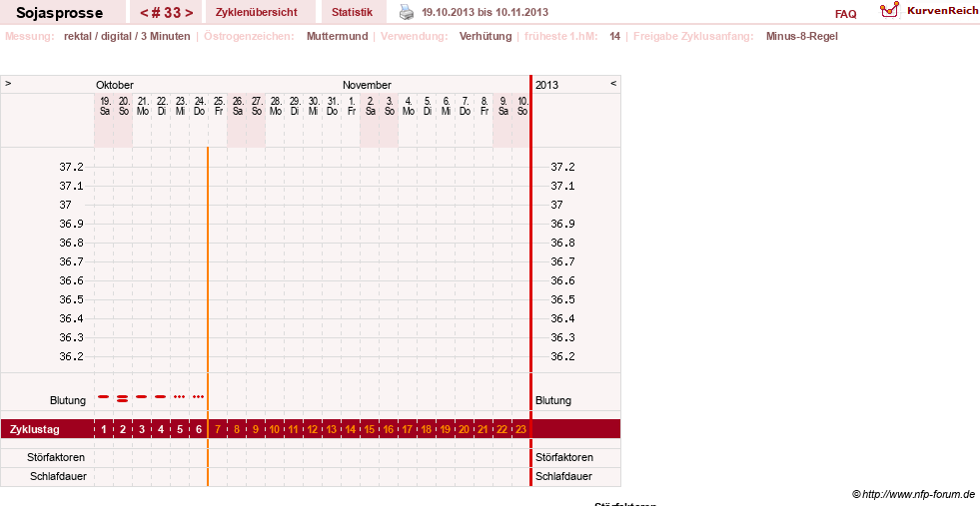980x506 pixels.
Task: Click the früheste 1.hM value 14
Action: pos(615,36)
